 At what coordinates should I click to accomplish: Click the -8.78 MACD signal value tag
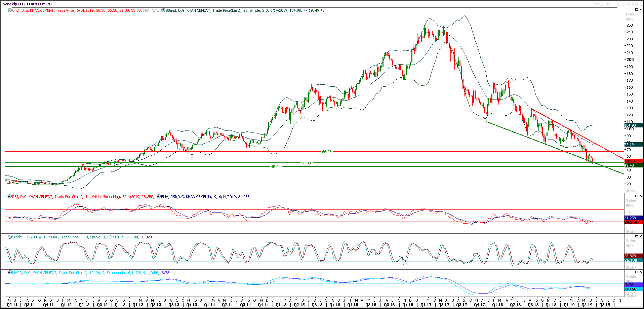pos(634,285)
